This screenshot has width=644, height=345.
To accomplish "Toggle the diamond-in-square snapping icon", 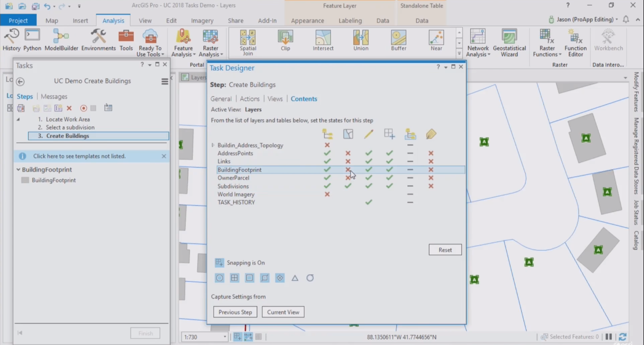I will point(280,278).
